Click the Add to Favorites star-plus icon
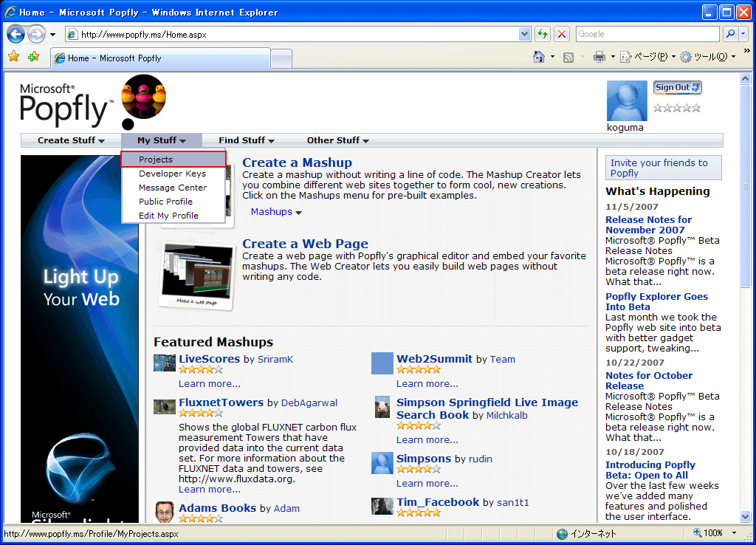This screenshot has width=756, height=545. point(33,57)
